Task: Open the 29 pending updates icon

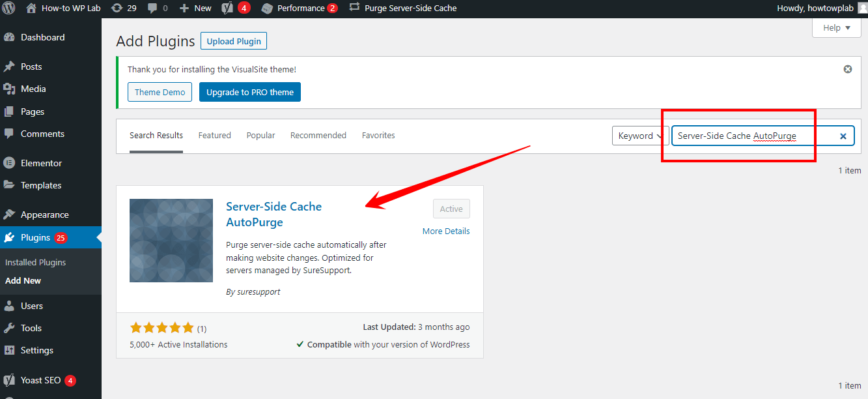Action: tap(124, 8)
